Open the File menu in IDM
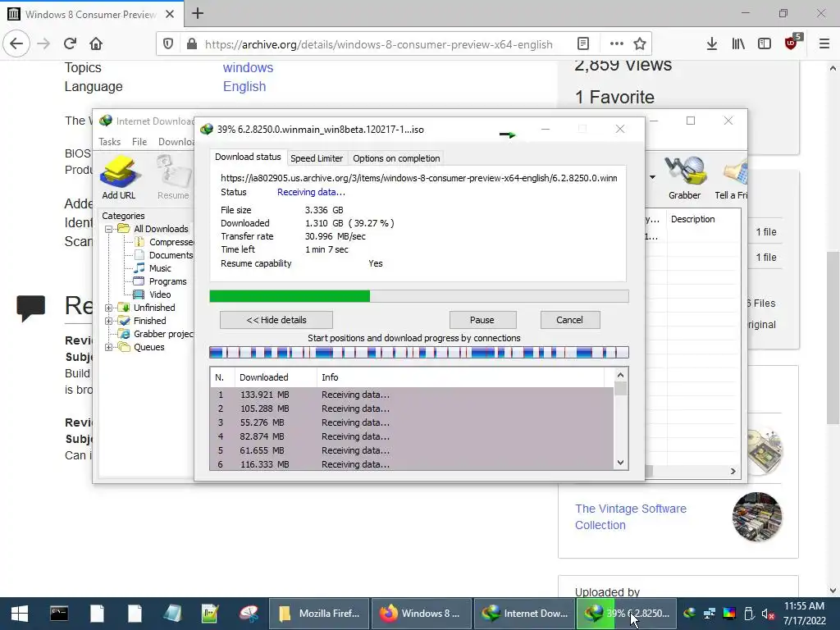This screenshot has height=630, width=840. pyautogui.click(x=139, y=142)
